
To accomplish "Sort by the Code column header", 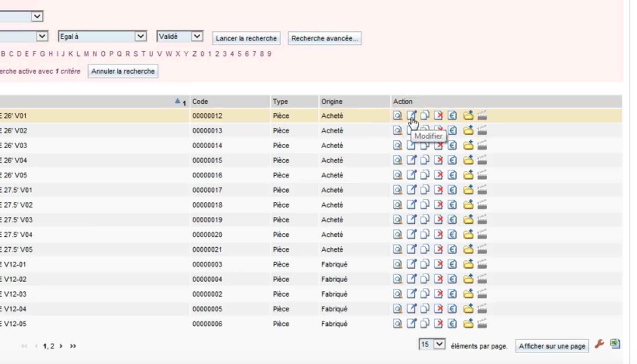I will (x=200, y=101).
